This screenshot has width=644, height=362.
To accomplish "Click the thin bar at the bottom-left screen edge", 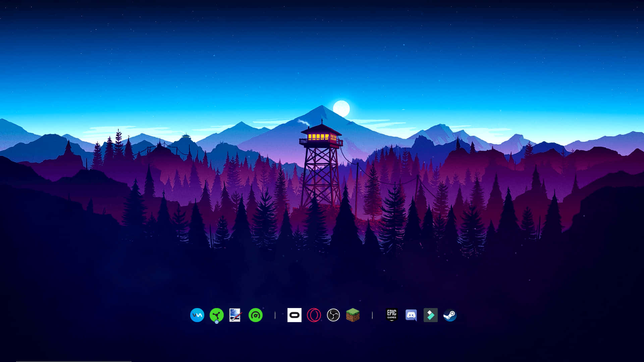I will [x=74, y=361].
